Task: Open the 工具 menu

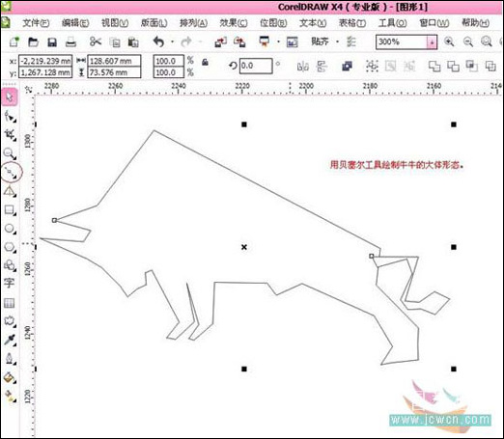Action: [x=392, y=23]
